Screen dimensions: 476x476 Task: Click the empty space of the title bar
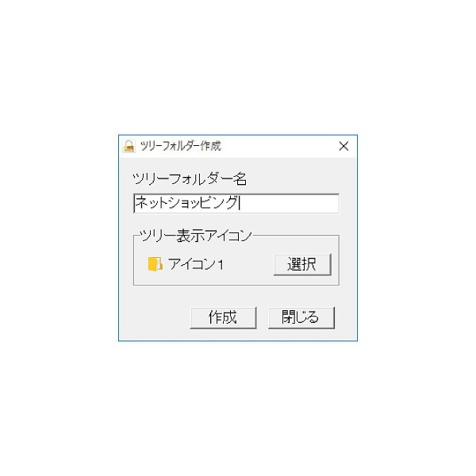278,146
